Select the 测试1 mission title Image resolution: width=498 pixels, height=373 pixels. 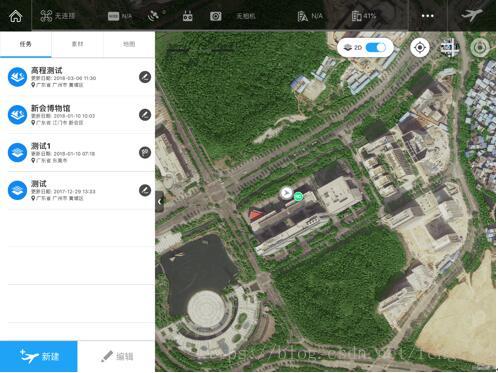(x=41, y=146)
